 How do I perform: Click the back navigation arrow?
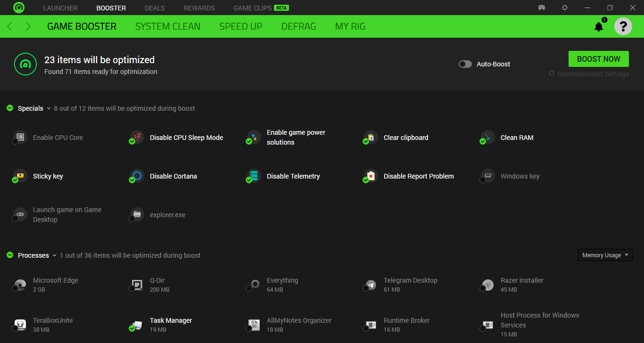(x=10, y=26)
